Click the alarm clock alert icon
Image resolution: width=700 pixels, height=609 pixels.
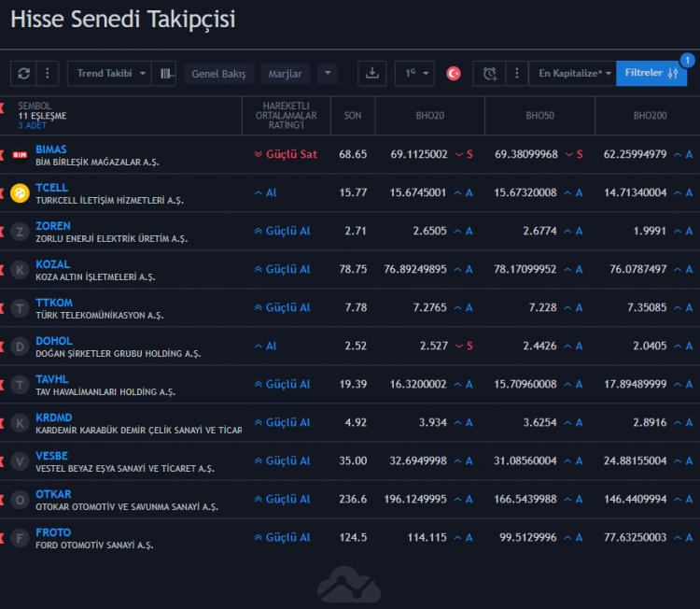(x=491, y=73)
